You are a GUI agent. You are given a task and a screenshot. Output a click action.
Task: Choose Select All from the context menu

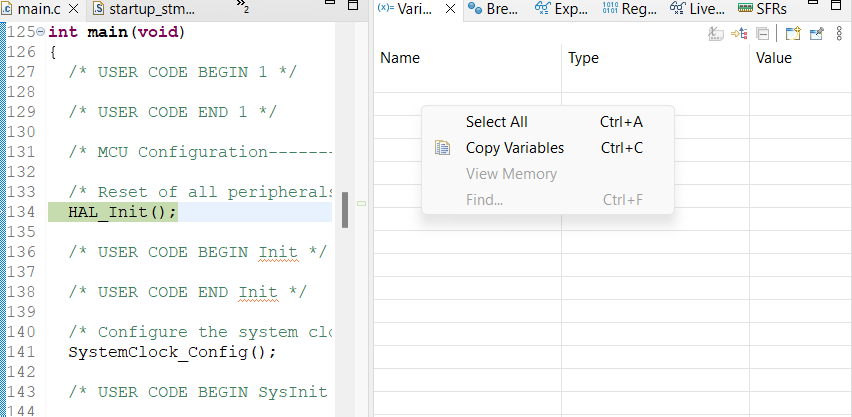[x=496, y=122]
